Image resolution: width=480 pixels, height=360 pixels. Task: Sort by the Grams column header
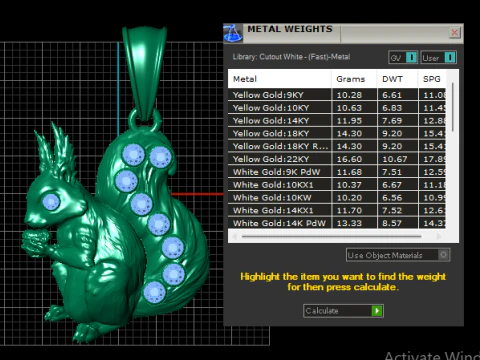354,79
